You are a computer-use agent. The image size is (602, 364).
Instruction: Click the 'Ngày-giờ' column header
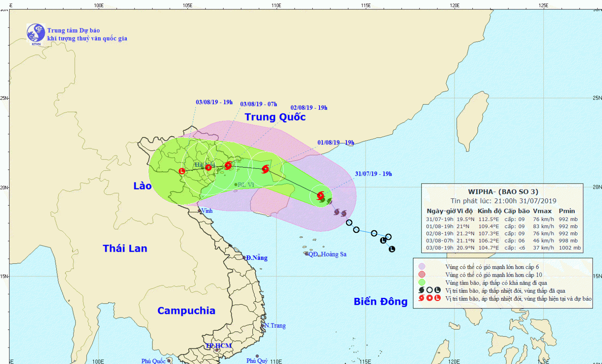pos(441,211)
